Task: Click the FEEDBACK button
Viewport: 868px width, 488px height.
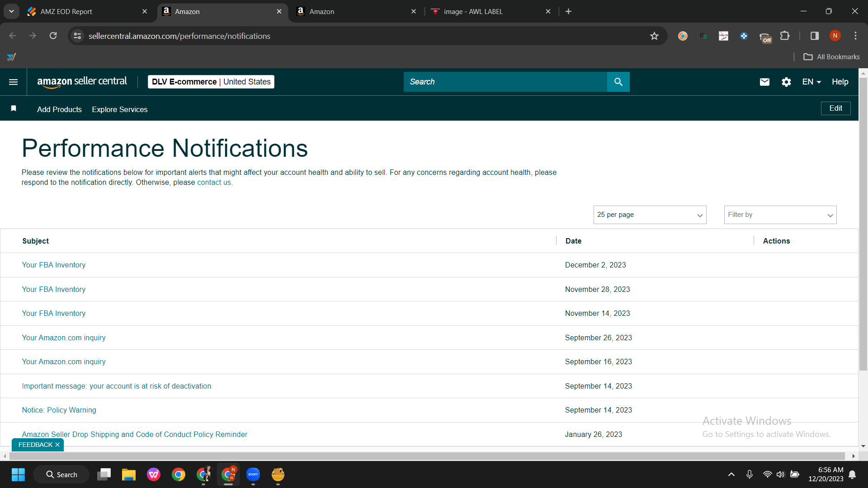Action: (x=35, y=445)
